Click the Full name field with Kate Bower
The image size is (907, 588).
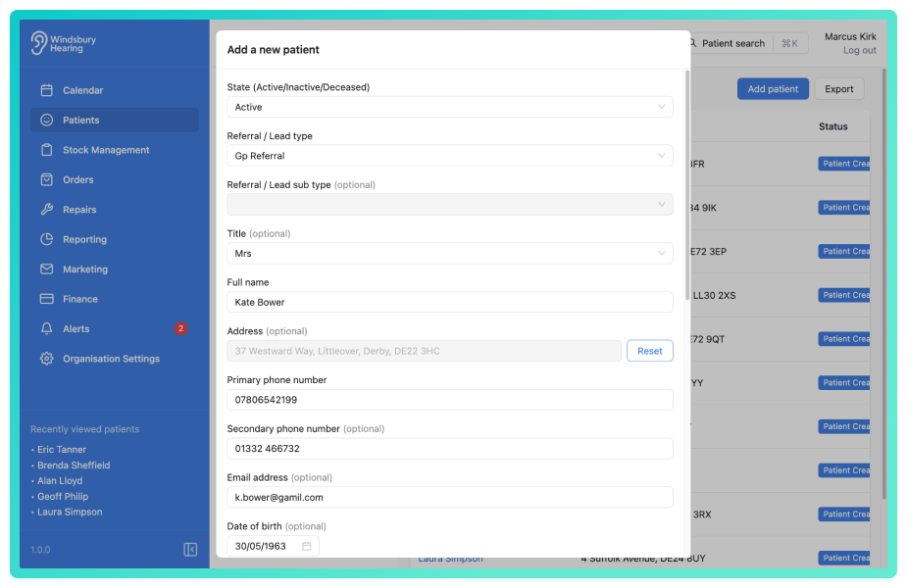[449, 302]
